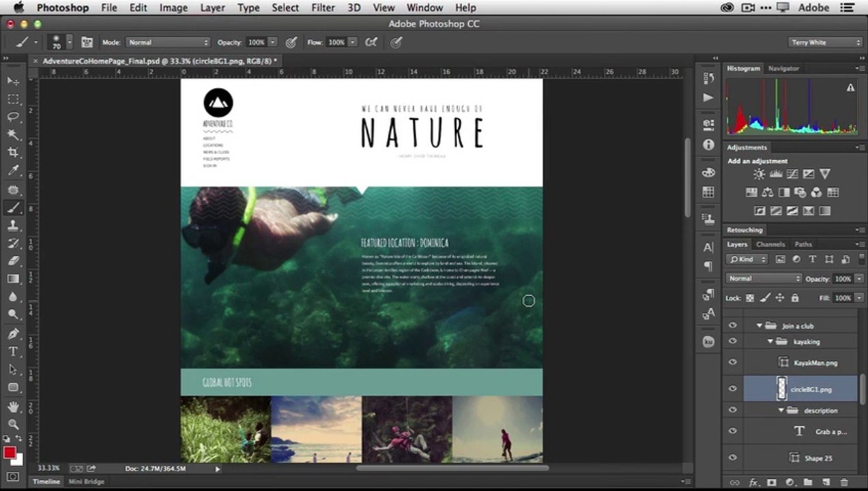Open the brush Opacity dropdown arrow

(272, 42)
